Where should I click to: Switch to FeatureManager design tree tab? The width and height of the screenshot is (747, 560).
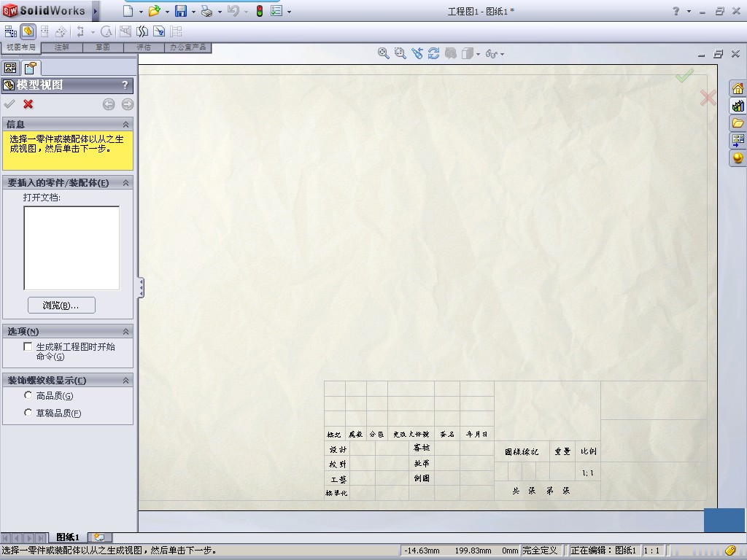pyautogui.click(x=10, y=68)
